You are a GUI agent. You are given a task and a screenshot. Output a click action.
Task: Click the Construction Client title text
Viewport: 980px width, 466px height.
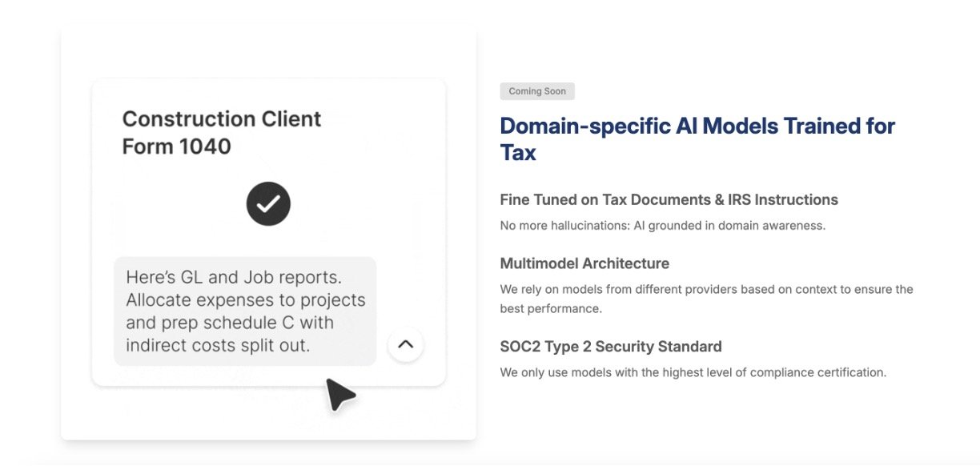click(x=221, y=119)
